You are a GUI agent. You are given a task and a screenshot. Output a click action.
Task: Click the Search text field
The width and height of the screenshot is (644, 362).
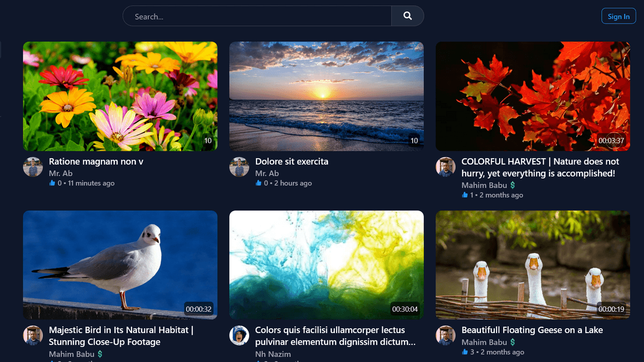[x=257, y=16]
